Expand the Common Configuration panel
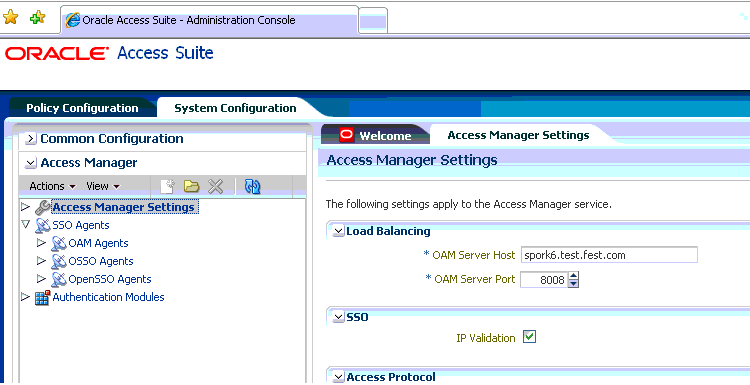Image resolution: width=750 pixels, height=385 pixels. point(31,139)
